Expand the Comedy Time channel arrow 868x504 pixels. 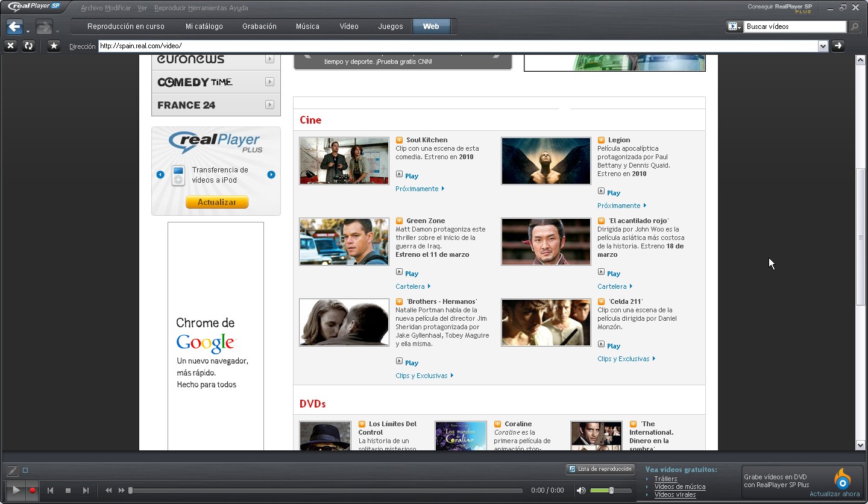[269, 82]
